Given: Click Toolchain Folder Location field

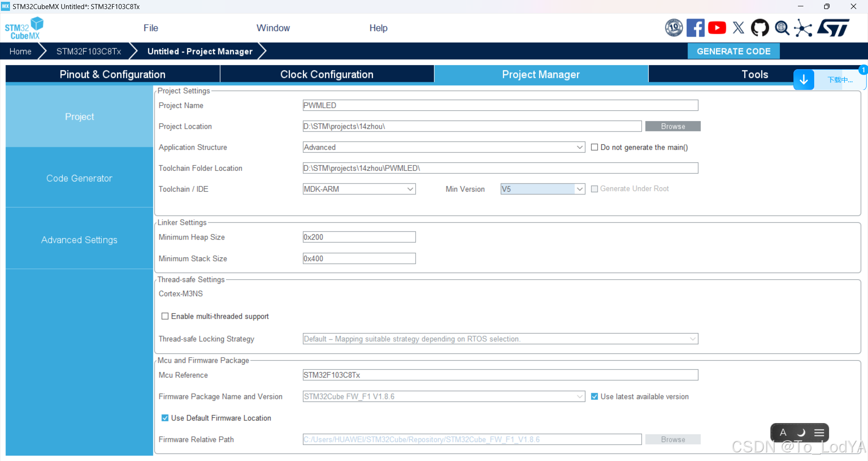Looking at the screenshot, I should pos(500,168).
